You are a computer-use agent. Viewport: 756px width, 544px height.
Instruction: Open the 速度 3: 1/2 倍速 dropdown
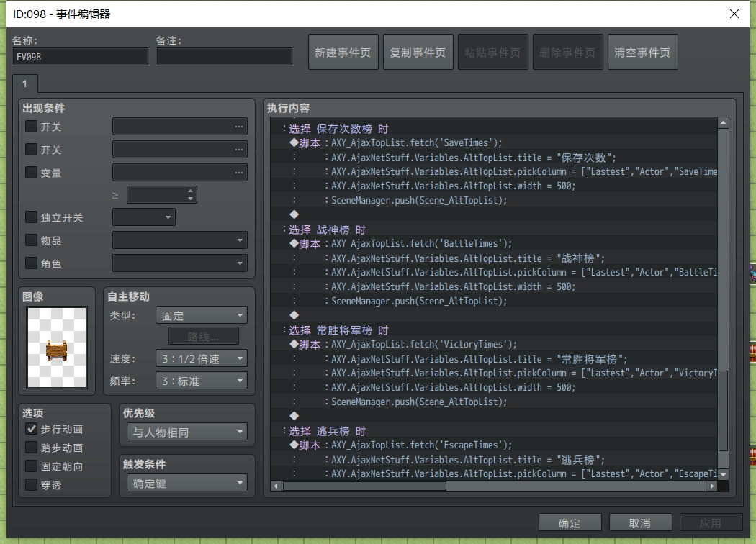tap(202, 358)
